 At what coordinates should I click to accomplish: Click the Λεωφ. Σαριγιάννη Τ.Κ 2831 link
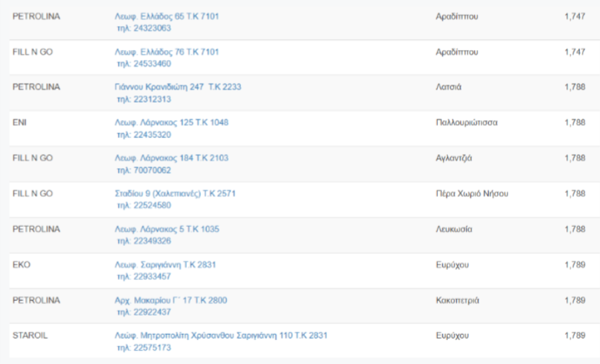(x=165, y=265)
